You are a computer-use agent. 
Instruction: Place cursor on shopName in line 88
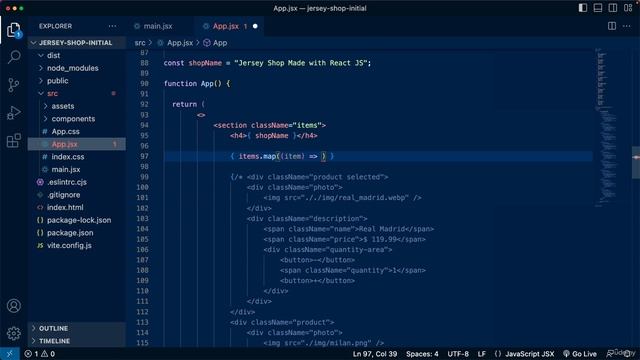coord(205,63)
